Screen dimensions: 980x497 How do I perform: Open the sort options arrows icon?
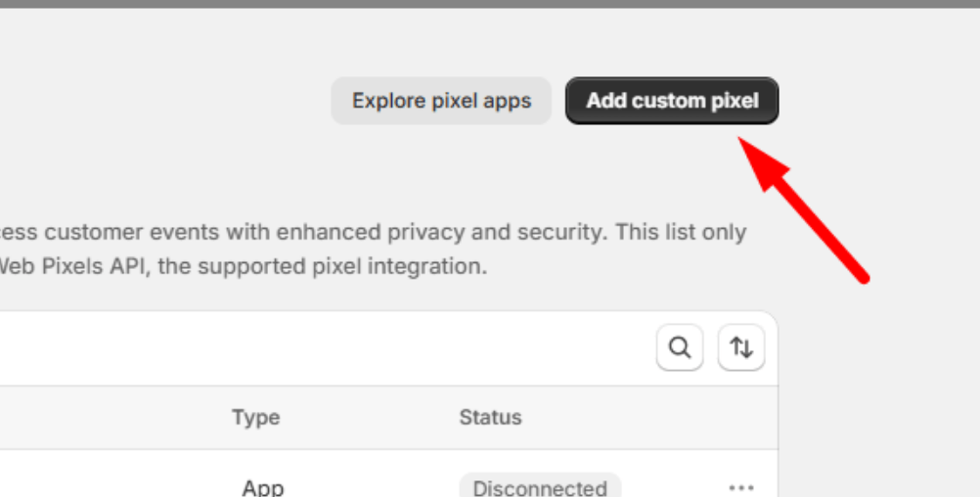click(x=741, y=347)
